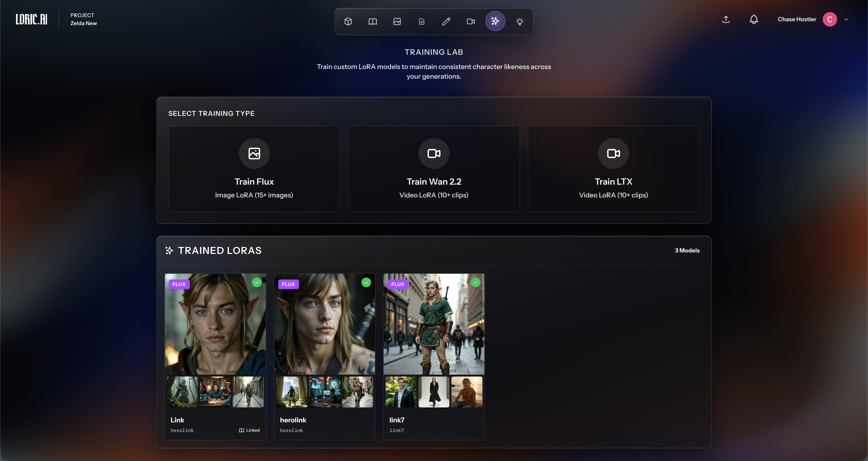Click the camera icon in Train Wan 2.2 card
Screen dimensions: 868x461
[x=434, y=154]
